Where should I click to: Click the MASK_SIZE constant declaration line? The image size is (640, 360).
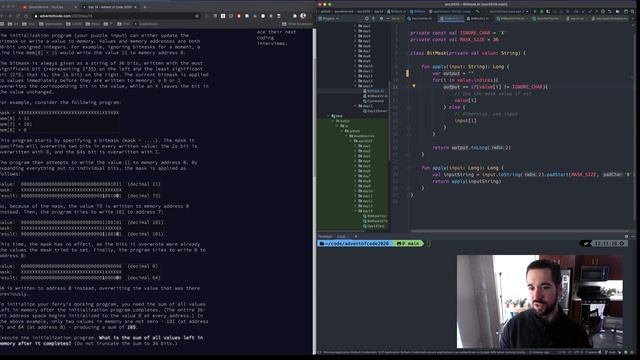[x=454, y=40]
